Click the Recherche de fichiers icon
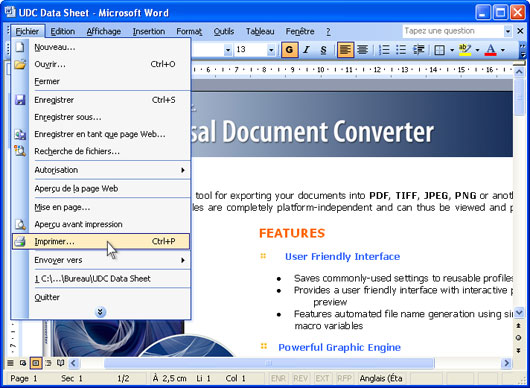Viewport: 530px width, 388px height. (20, 151)
